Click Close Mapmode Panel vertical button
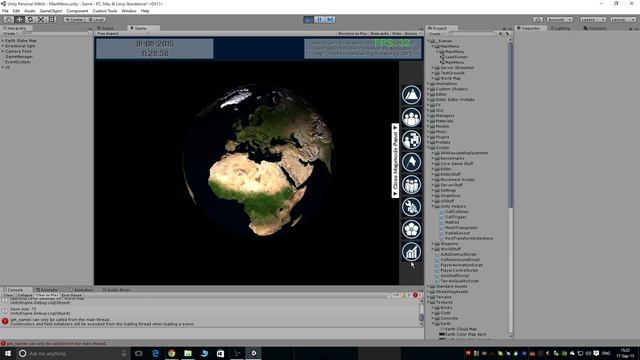This screenshot has height=360, width=640. click(395, 160)
